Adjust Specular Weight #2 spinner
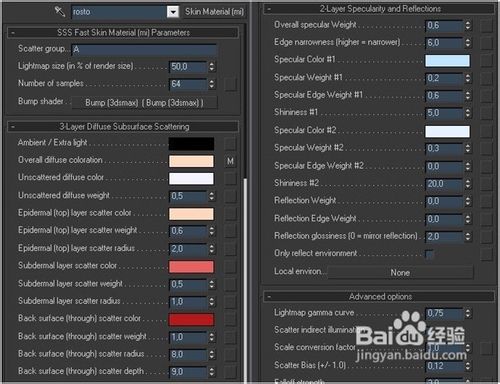Screen dimensions: 500x384 click(x=468, y=148)
